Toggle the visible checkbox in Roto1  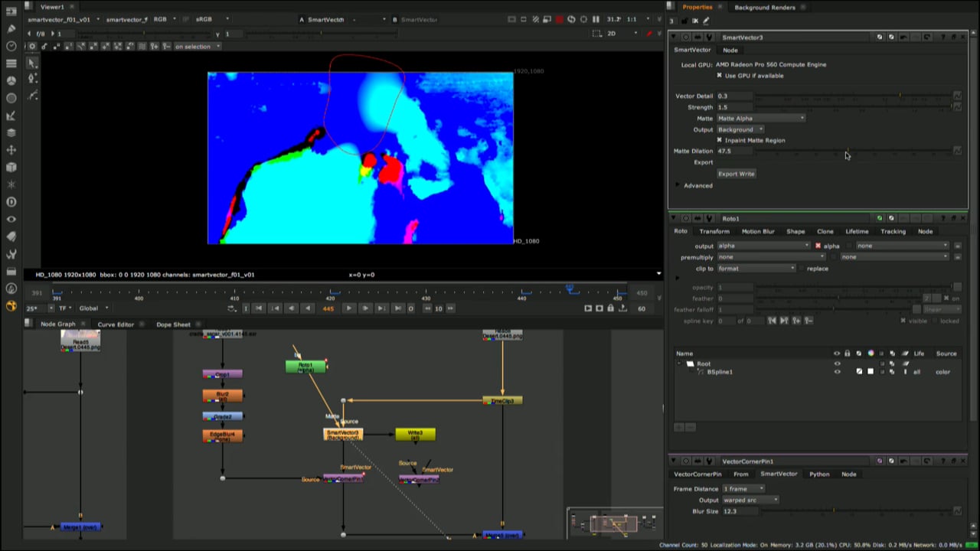903,321
